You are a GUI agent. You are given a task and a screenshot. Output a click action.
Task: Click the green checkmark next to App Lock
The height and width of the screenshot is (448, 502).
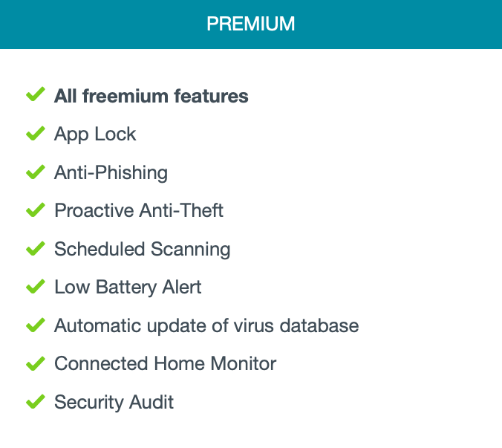pyautogui.click(x=36, y=134)
